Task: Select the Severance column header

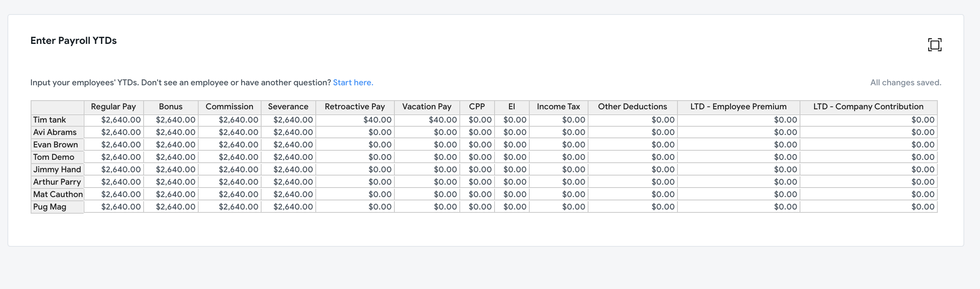Action: point(288,107)
